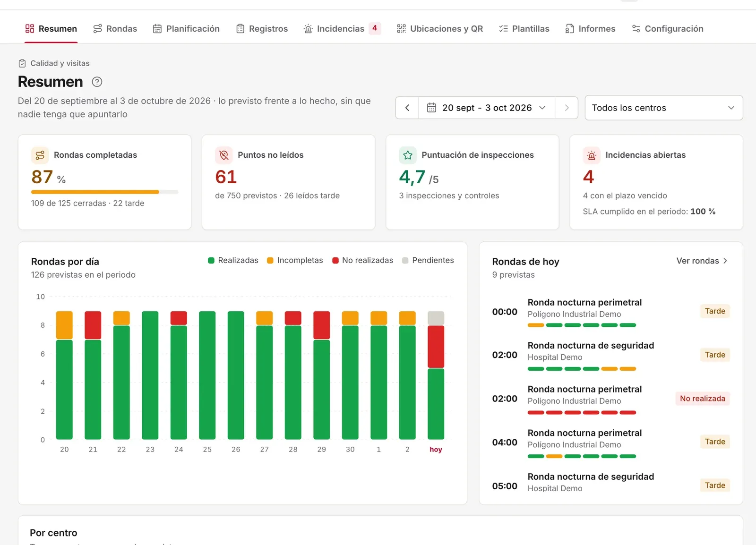Open the Incidencias tab
Viewport: 756px width, 545px height.
342,29
